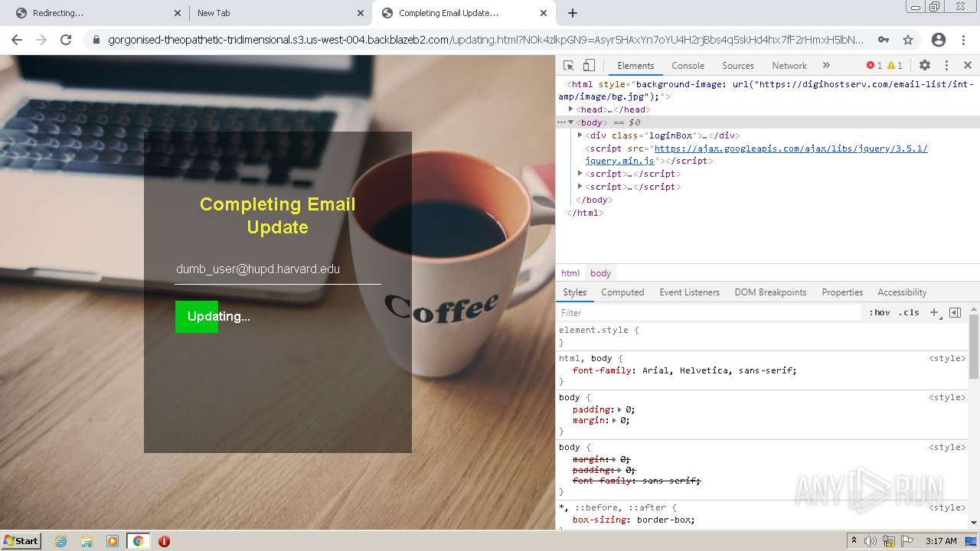
Task: Open the DevTools customize menu
Action: (x=946, y=66)
